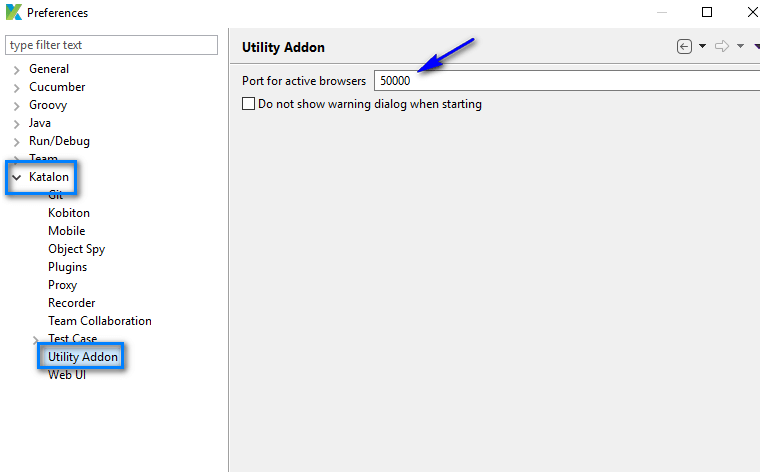This screenshot has height=472, width=760.
Task: Open the back history dropdown arrow
Action: point(702,47)
